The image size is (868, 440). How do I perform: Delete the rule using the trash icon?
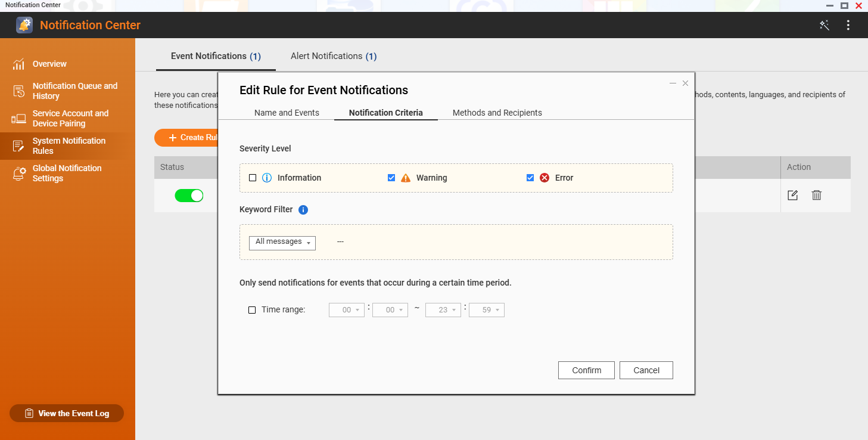[816, 196]
